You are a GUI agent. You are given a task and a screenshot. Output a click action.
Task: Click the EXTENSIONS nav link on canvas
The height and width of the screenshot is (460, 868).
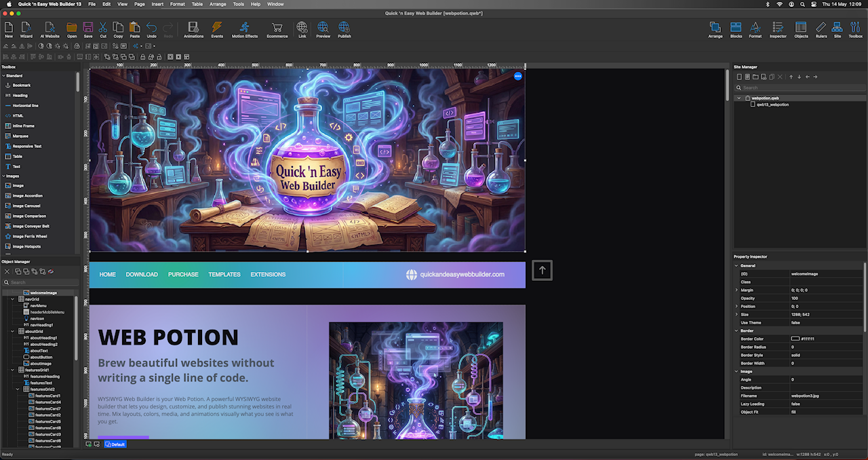[x=268, y=275]
